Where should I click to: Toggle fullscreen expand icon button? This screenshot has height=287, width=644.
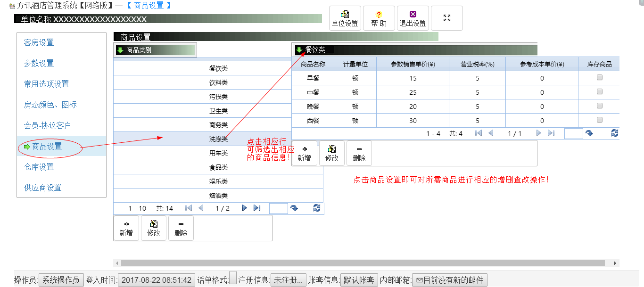[447, 18]
